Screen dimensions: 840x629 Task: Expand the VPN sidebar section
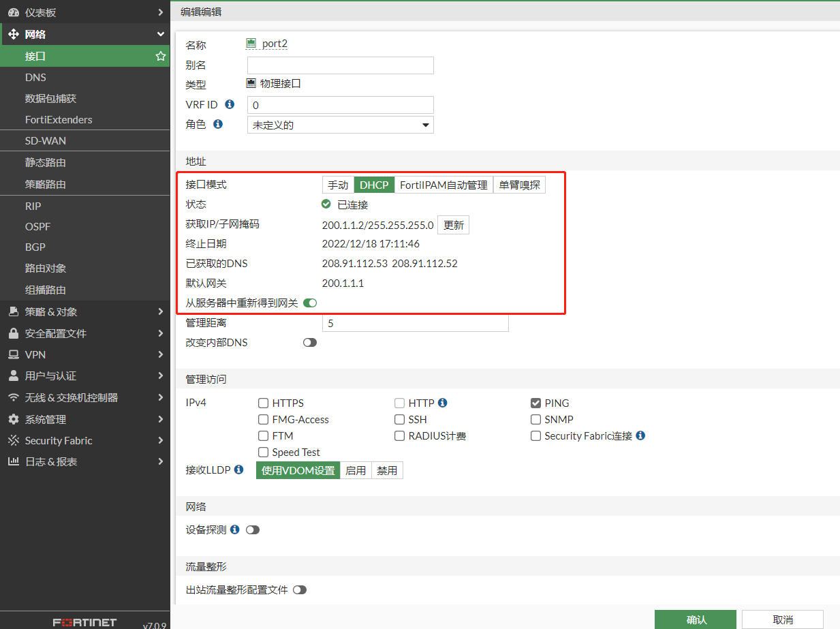click(x=84, y=354)
